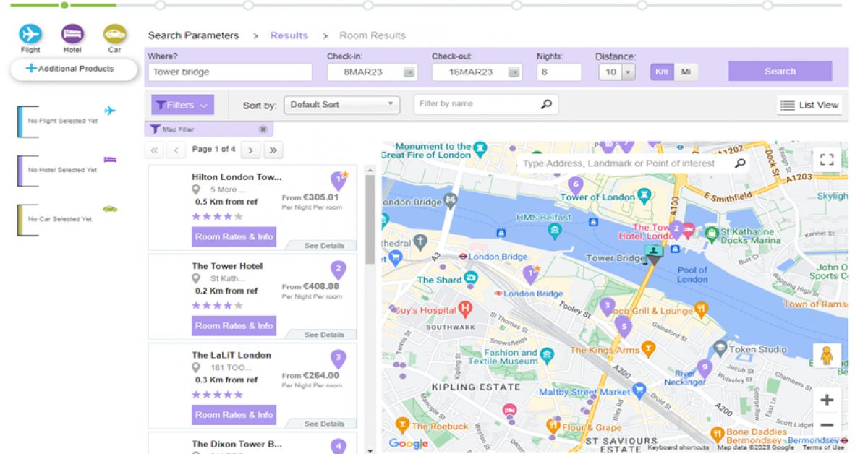Open the Distance value dropdown

tap(627, 72)
